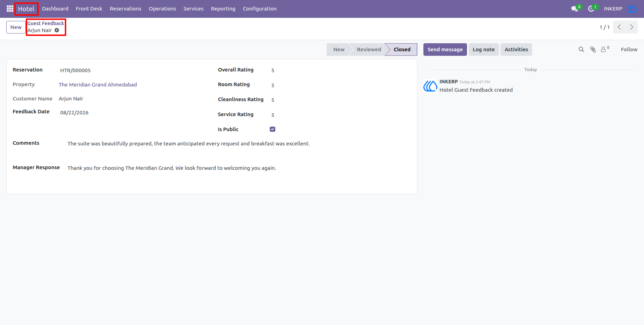The image size is (644, 325).
Task: Open Activities in chatter
Action: click(516, 50)
